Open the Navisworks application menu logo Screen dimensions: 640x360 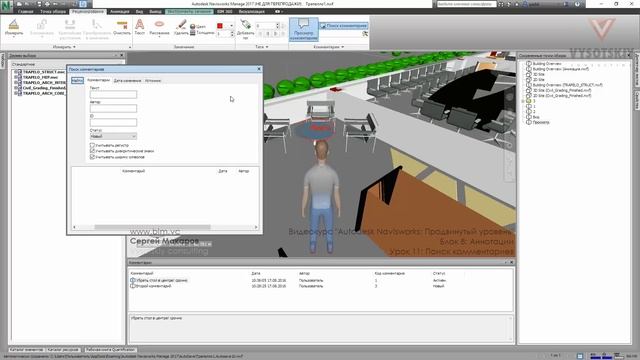6,5
